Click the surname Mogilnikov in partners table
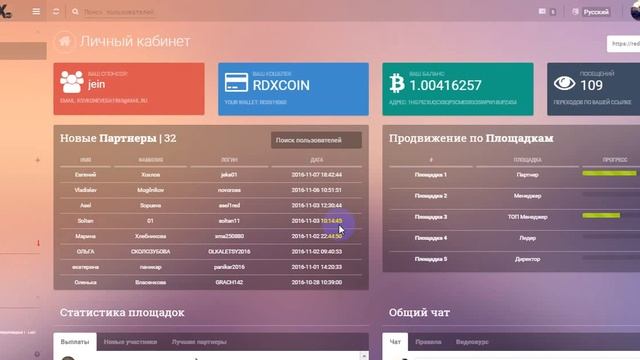 click(151, 190)
